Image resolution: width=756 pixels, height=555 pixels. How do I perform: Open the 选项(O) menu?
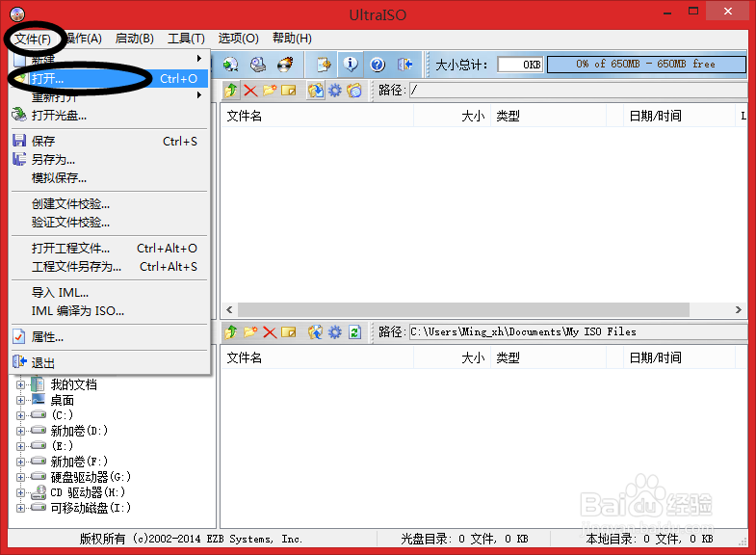pos(238,39)
